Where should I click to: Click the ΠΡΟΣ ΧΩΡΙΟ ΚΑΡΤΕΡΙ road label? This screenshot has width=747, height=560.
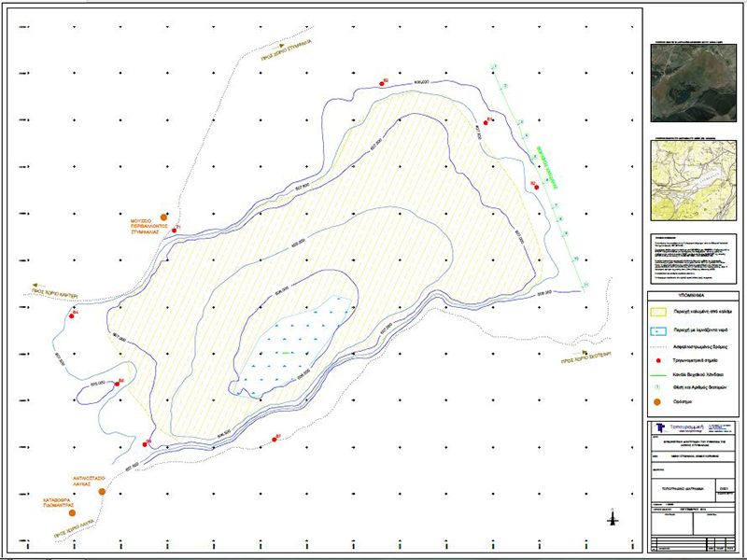pyautogui.click(x=55, y=293)
